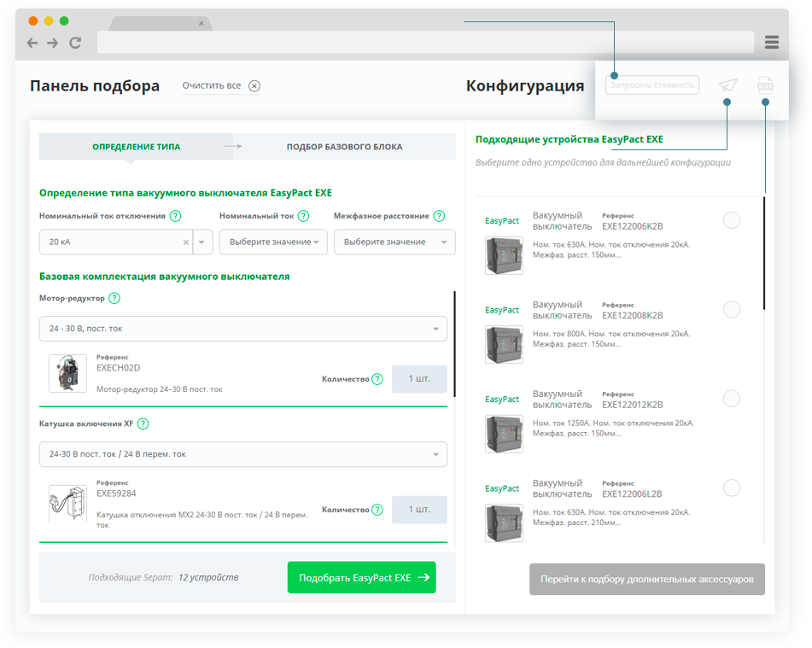The image size is (812, 648).
Task: Open help for Межфазное расстояние
Action: point(439,216)
